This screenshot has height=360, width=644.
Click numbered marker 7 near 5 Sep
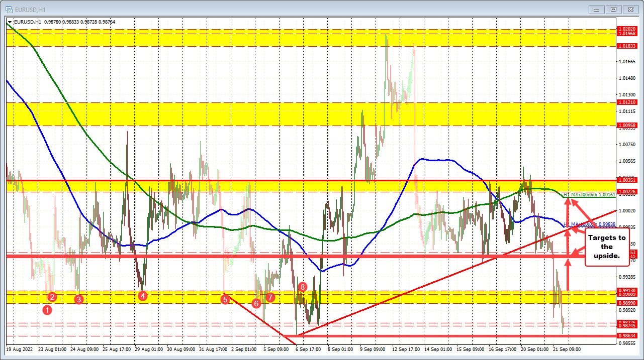point(269,298)
